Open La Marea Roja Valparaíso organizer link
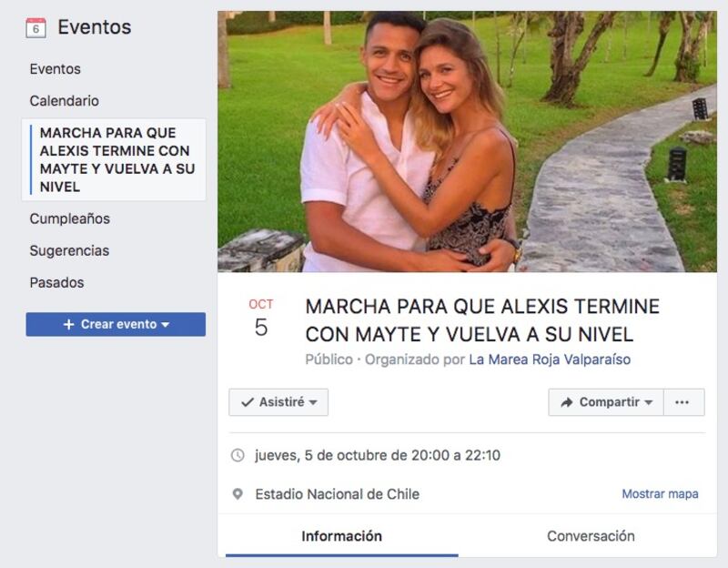Screen dimensions: 728x568 550,360
